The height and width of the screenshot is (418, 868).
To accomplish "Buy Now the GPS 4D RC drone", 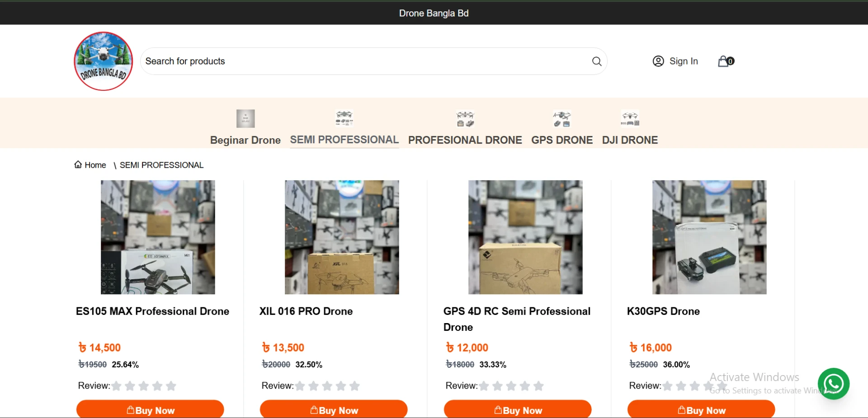I will click(x=518, y=409).
